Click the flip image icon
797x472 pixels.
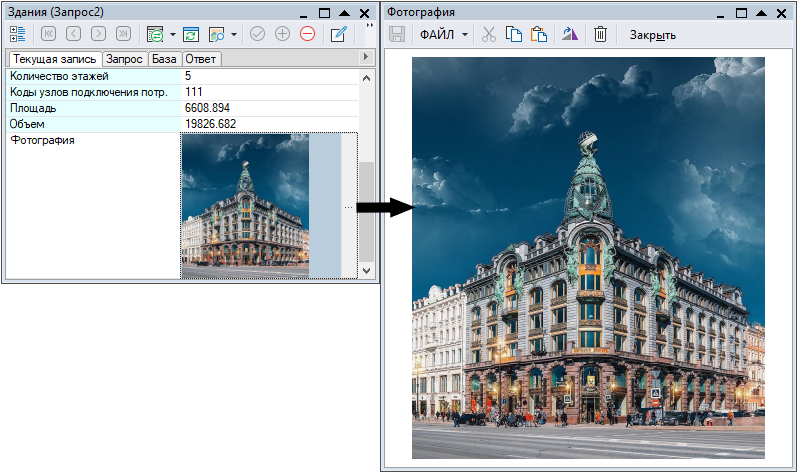point(570,35)
